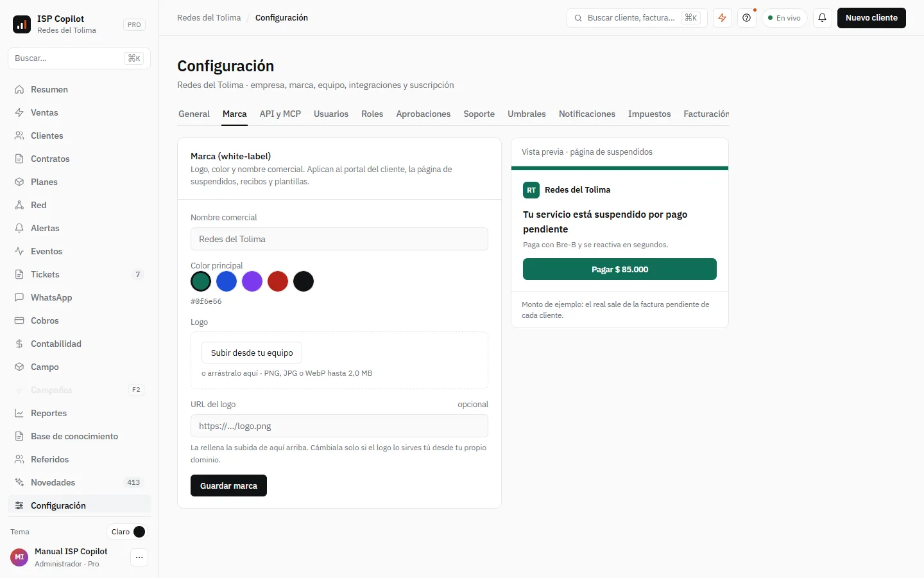Viewport: 924px width, 578px height.
Task: Click the Contratos document icon
Action: [x=19, y=159]
